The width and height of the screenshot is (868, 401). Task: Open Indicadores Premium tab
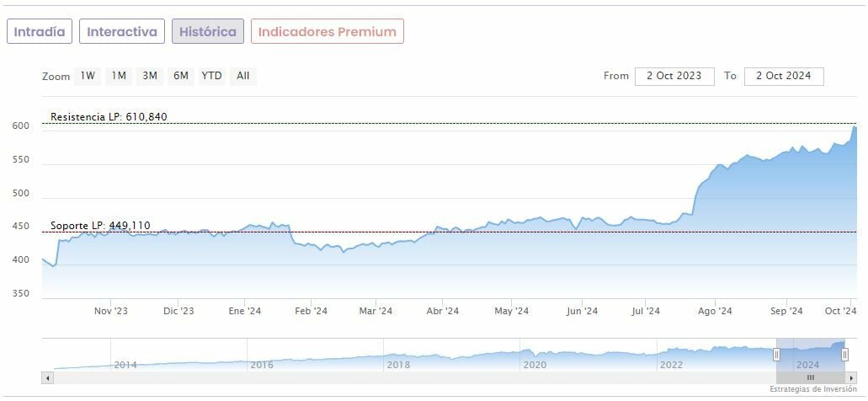tap(327, 32)
